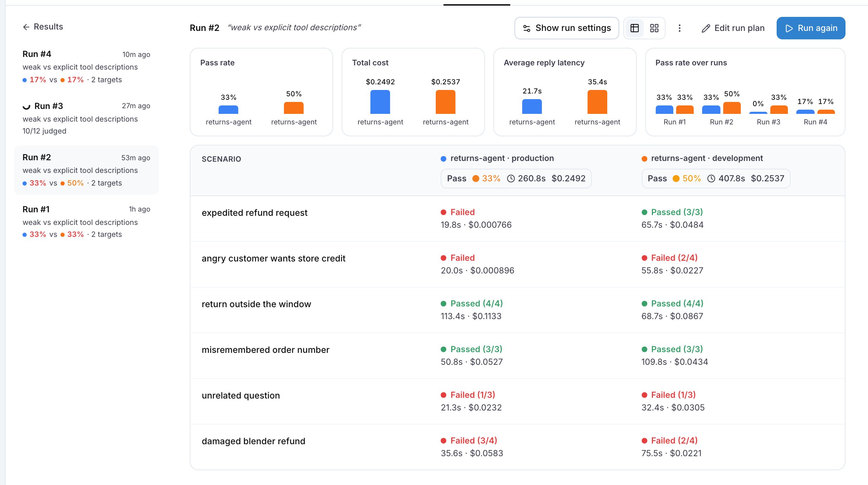Image resolution: width=868 pixels, height=485 pixels.
Task: Click returns-agent · development column header
Action: [702, 159]
